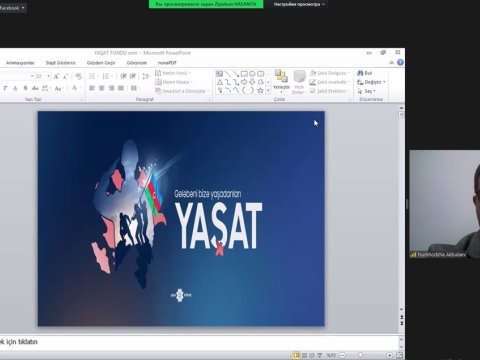Screen dimensions: 480x360
Task: Open the Hızlı Stiller quick styles gallery
Action: click(299, 82)
